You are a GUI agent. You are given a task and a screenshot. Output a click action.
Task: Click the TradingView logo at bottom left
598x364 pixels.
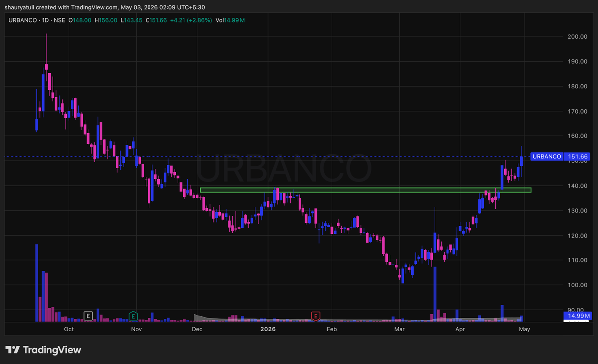click(x=43, y=350)
